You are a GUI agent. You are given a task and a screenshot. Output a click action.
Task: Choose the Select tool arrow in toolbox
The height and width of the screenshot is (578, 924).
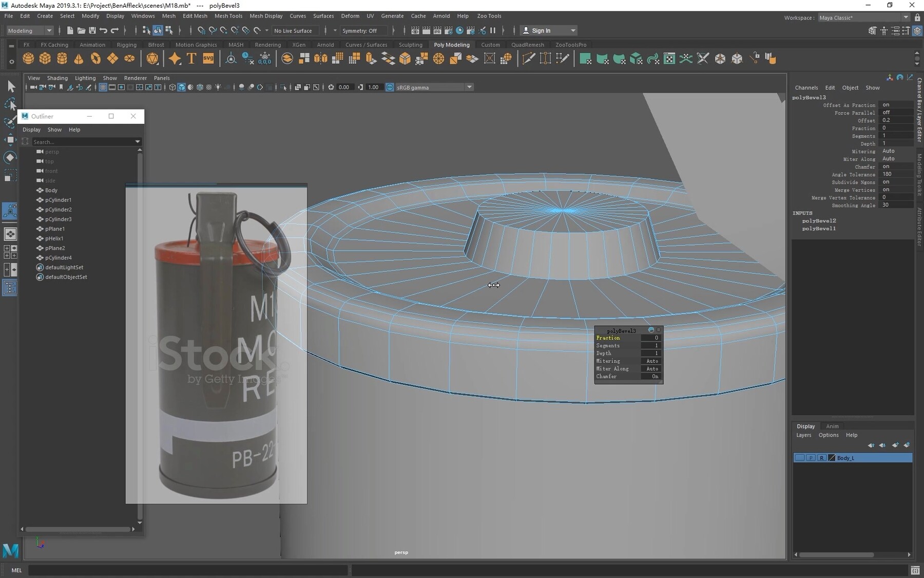point(10,87)
